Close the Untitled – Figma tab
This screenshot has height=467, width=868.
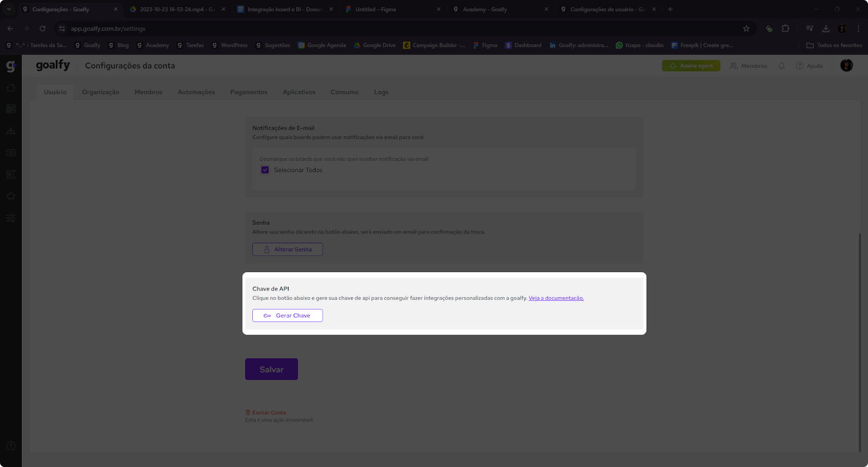tap(438, 9)
